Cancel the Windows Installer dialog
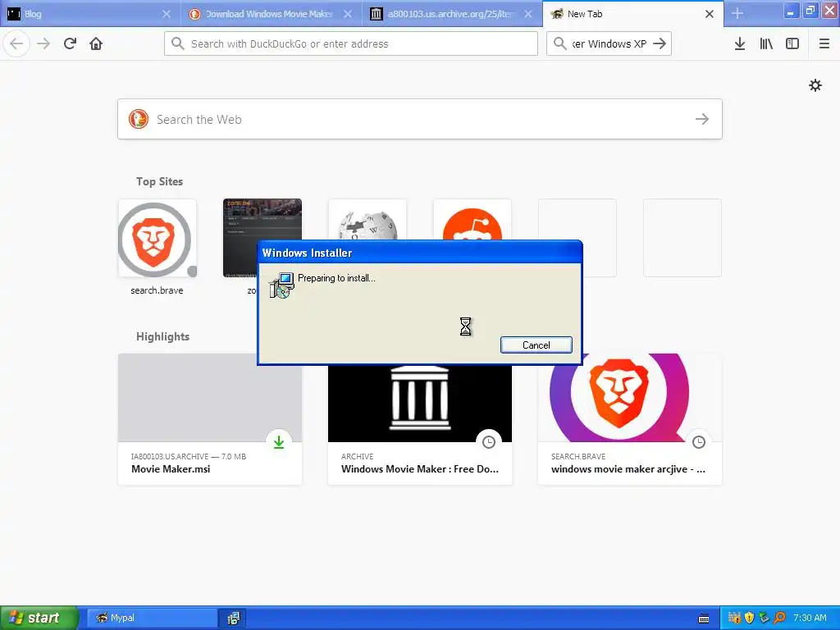This screenshot has width=840, height=630. pos(536,345)
